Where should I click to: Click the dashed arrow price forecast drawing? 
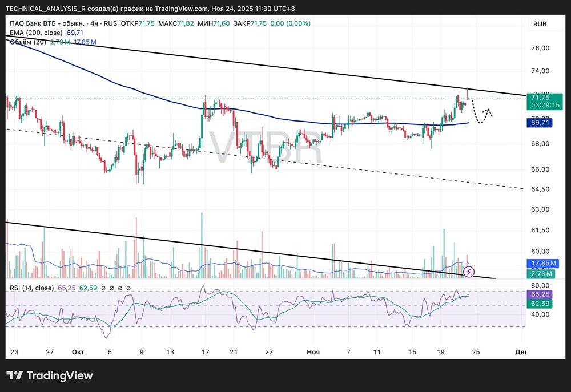click(x=482, y=111)
